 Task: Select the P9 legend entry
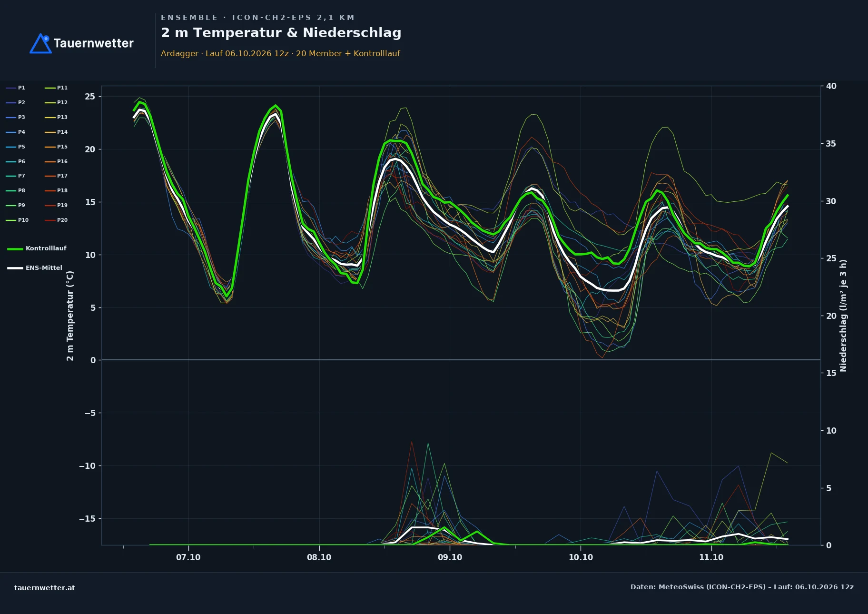[x=15, y=205]
